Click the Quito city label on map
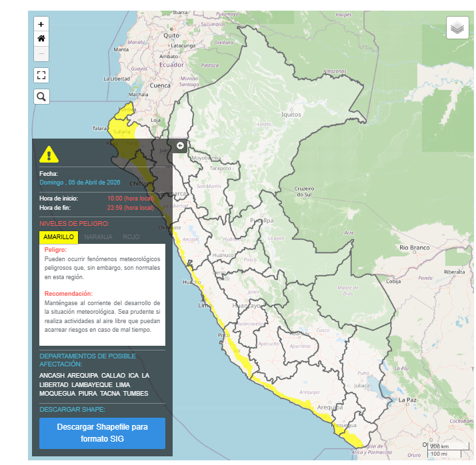The height and width of the screenshot is (465, 476). pos(171,35)
